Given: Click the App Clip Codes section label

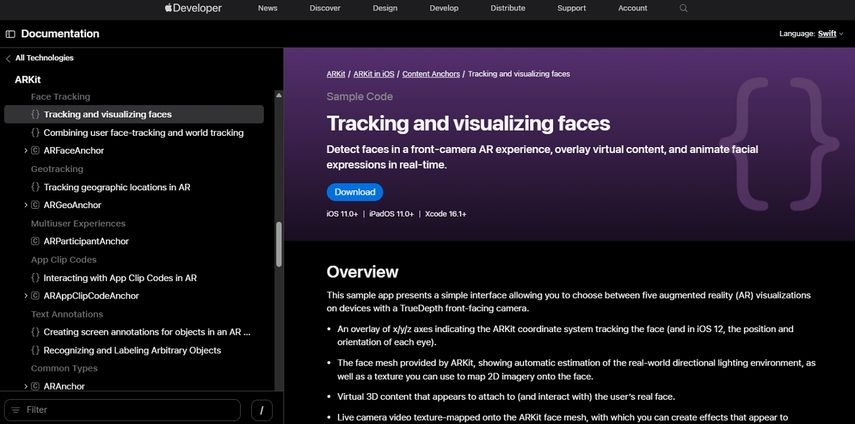Looking at the screenshot, I should (63, 260).
